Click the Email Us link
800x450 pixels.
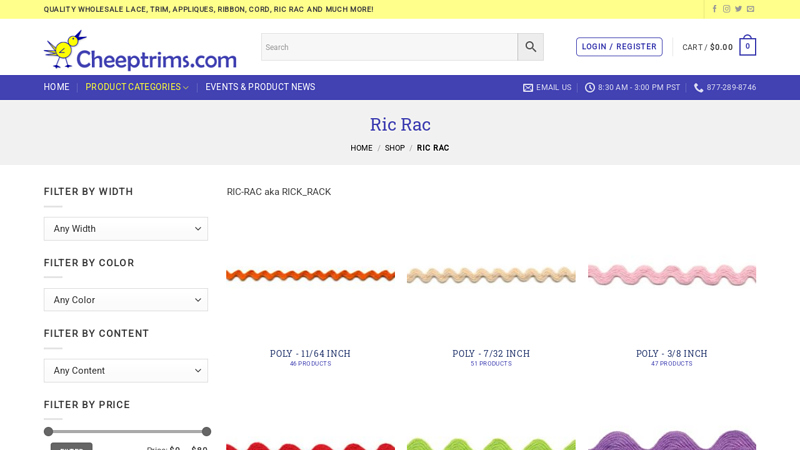click(x=547, y=88)
